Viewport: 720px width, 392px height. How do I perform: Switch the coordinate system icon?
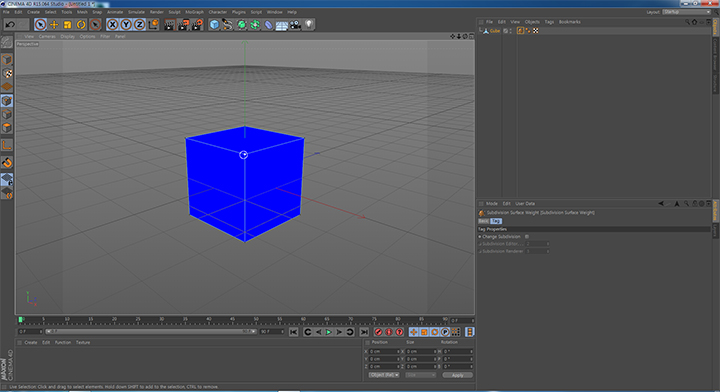(x=153, y=24)
